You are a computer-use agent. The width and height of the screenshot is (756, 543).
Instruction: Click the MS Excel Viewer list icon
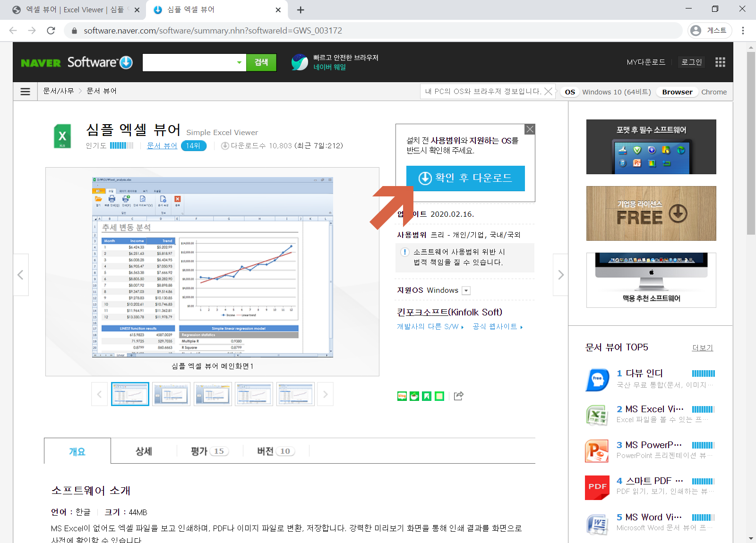pyautogui.click(x=597, y=416)
